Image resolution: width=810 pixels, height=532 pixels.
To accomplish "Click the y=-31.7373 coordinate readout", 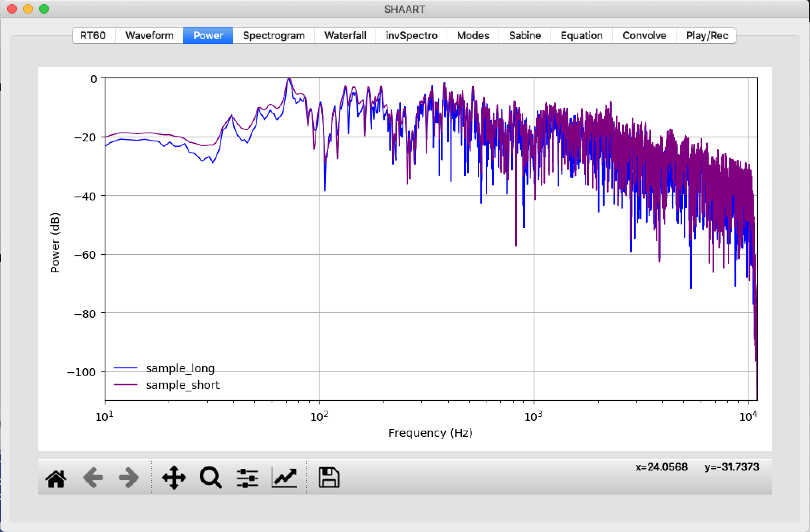I will pos(732,467).
